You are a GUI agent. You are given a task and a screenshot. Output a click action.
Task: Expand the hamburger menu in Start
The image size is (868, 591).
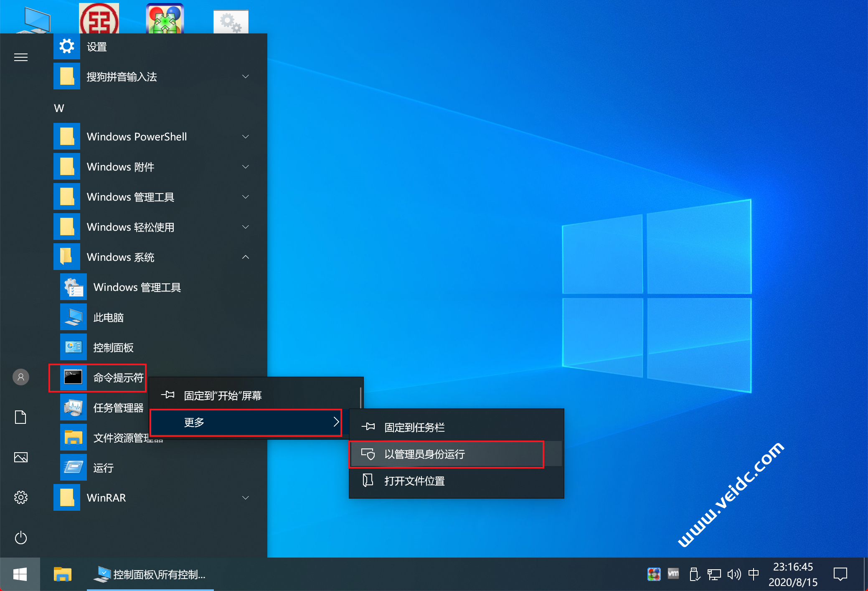point(20,57)
